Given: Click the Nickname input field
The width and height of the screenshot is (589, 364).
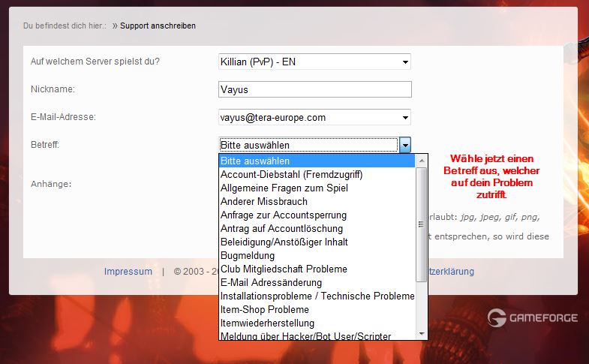Looking at the screenshot, I should 314,89.
